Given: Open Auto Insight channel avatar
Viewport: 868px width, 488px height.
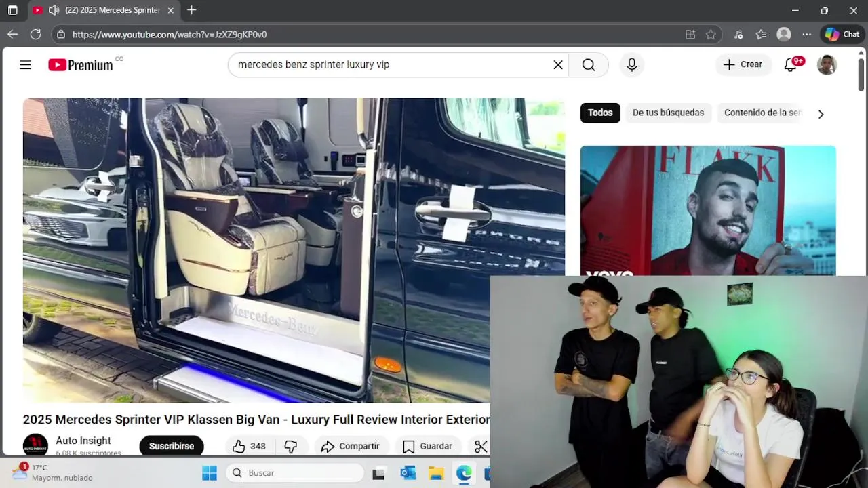Looking at the screenshot, I should tap(35, 445).
